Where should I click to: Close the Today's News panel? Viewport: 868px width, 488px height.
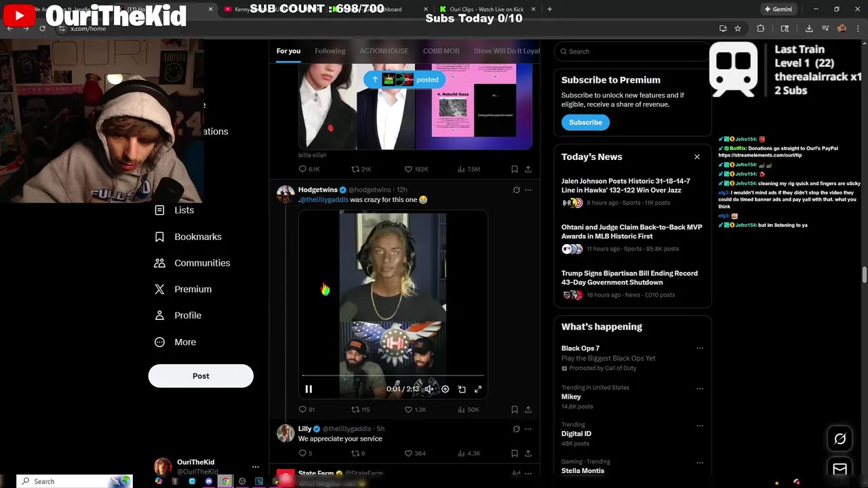coord(696,157)
